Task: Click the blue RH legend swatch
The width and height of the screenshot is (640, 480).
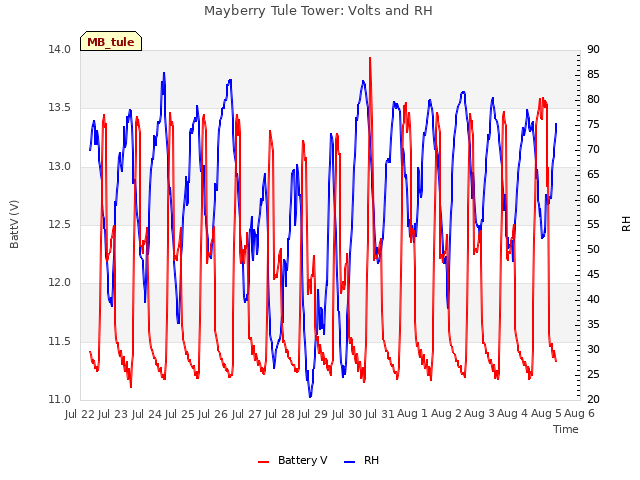Action: (x=350, y=462)
